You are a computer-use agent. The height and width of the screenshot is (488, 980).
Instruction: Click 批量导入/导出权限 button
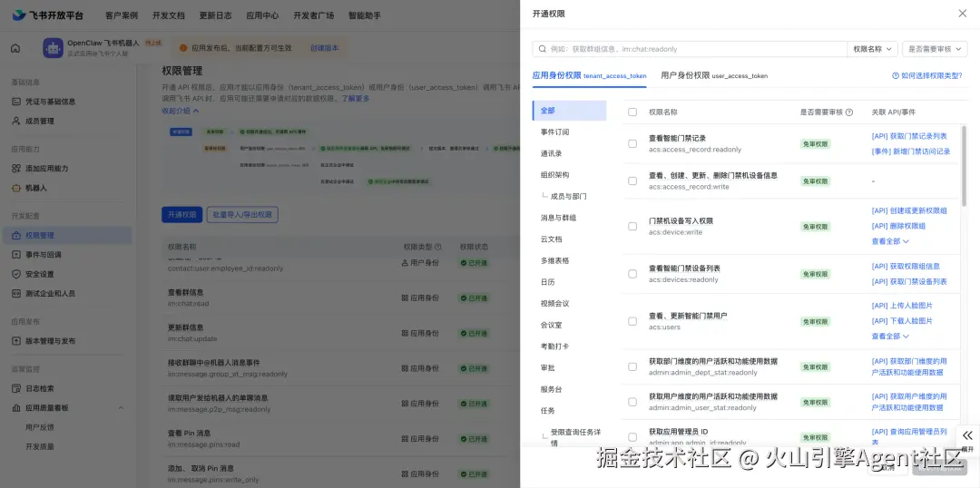[x=242, y=215]
